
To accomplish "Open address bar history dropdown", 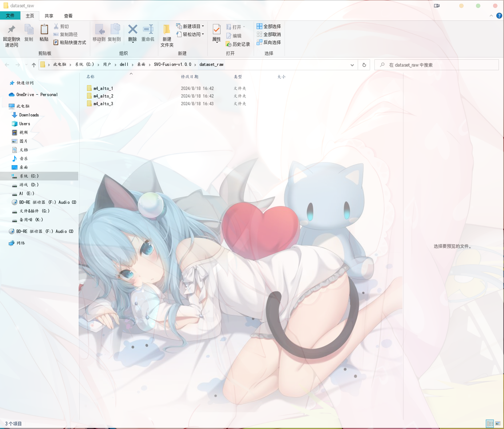I will tap(352, 65).
